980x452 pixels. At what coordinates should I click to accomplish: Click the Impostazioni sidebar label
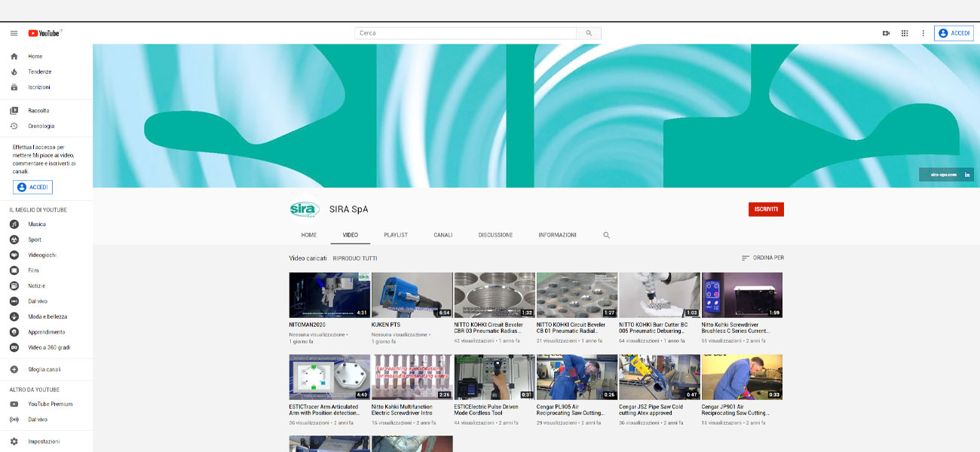click(44, 441)
